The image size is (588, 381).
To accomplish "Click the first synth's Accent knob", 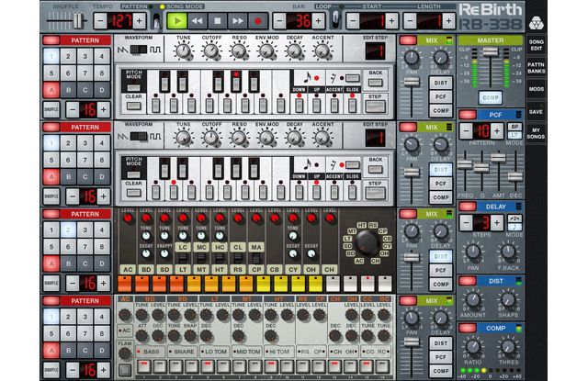I will point(322,50).
